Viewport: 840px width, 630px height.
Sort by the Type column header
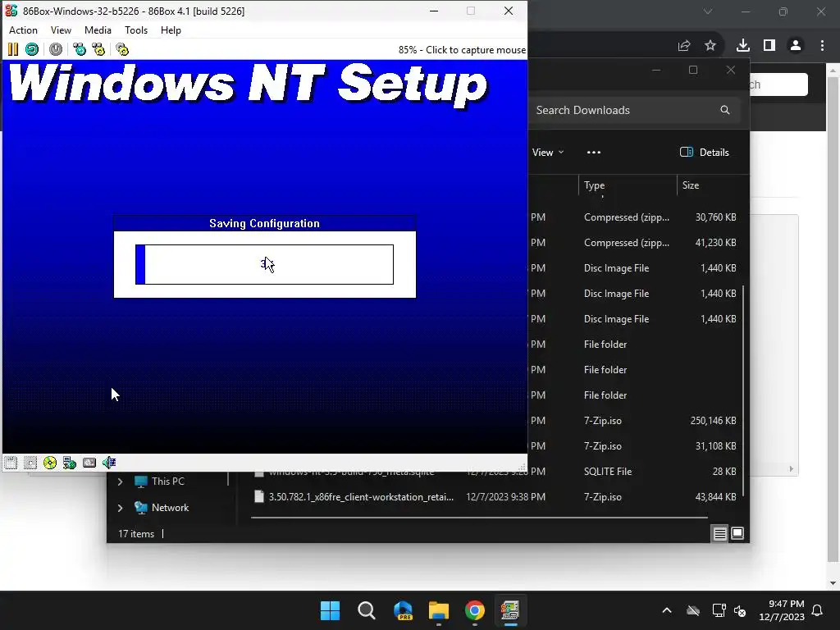(x=628, y=185)
